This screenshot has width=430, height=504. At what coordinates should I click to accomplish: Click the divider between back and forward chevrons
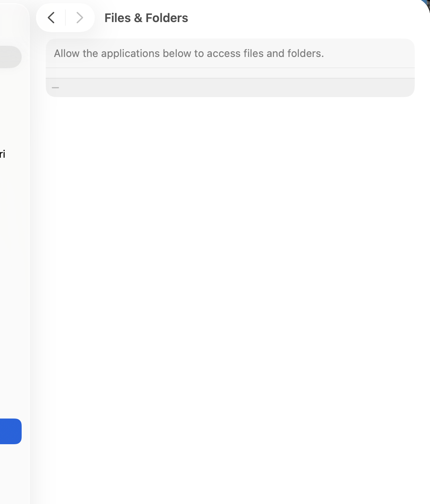pyautogui.click(x=65, y=18)
